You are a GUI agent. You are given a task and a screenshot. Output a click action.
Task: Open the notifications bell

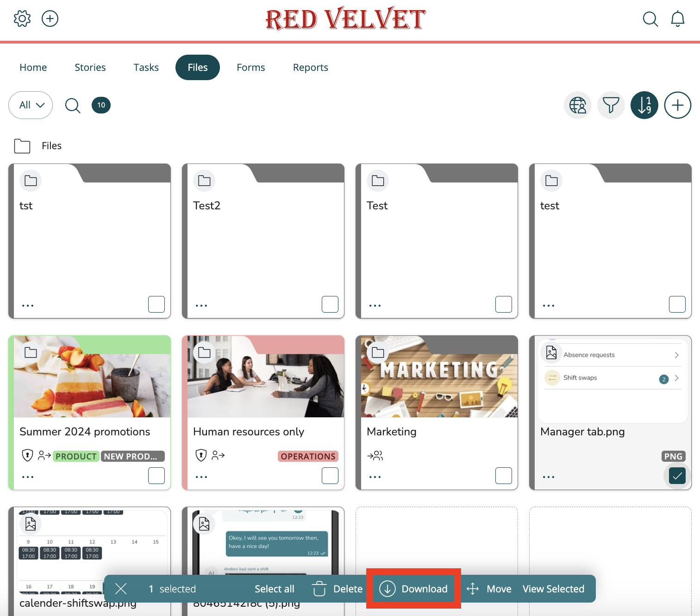pyautogui.click(x=678, y=19)
